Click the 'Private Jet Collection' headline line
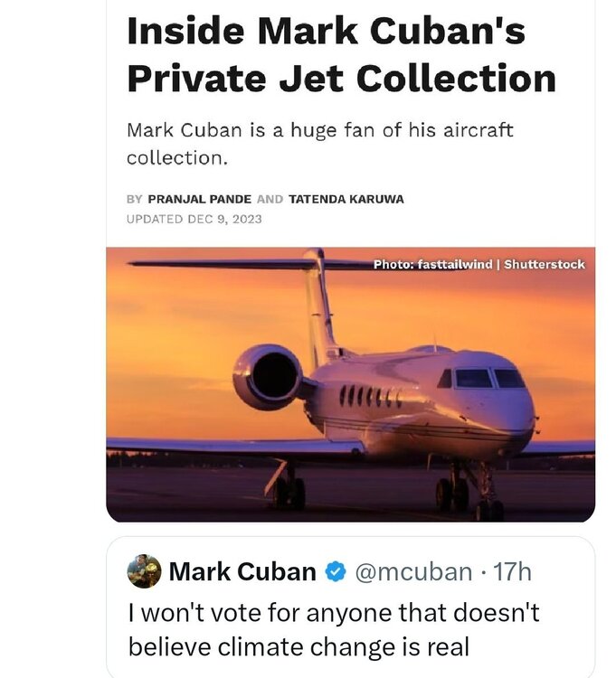 341,79
